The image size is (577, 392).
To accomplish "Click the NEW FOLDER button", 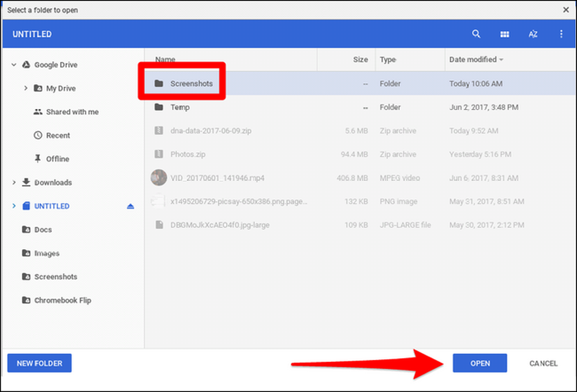I will (x=39, y=363).
